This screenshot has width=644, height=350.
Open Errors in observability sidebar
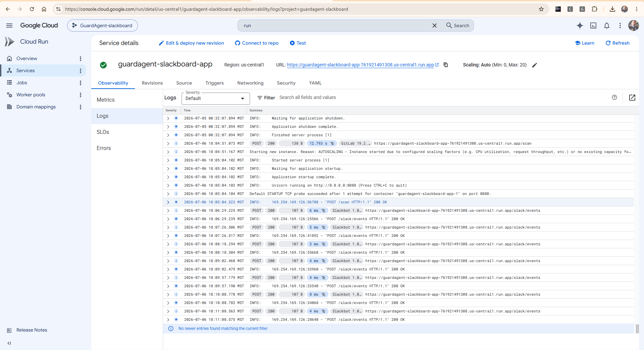(127, 148)
